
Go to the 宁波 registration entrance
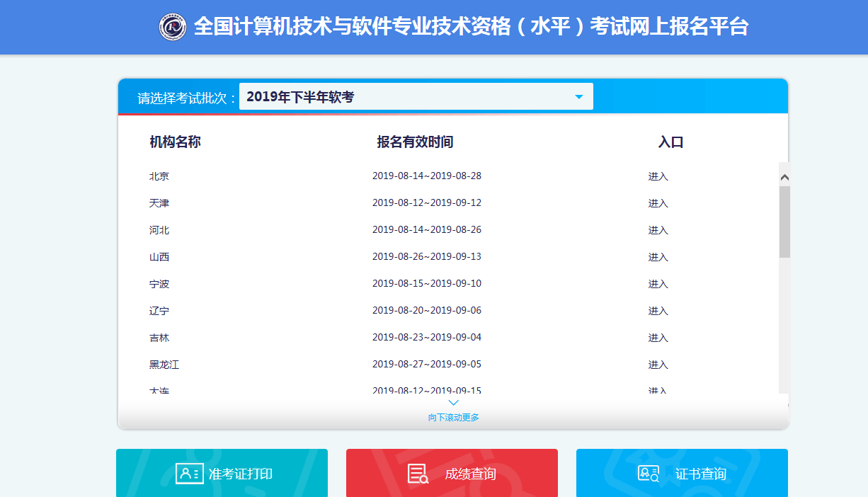tap(658, 284)
